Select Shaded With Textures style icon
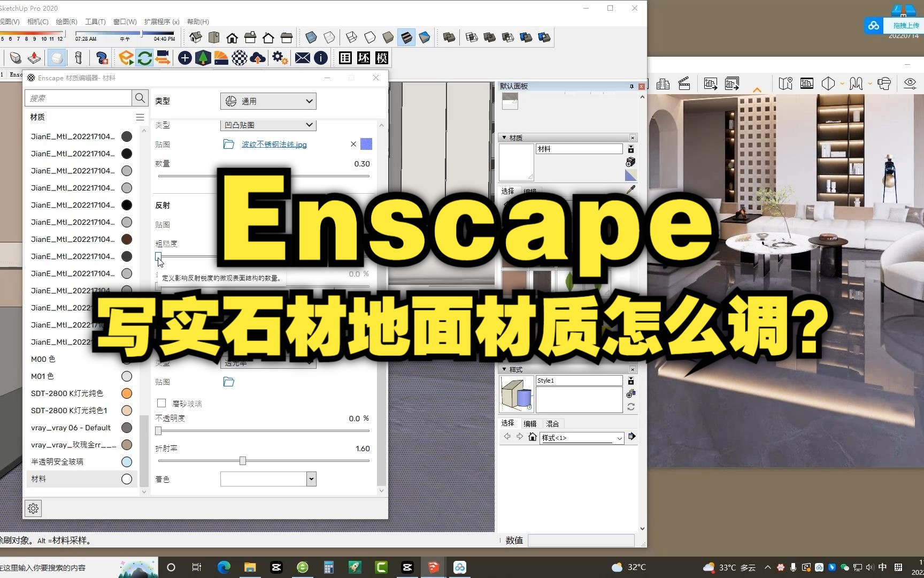 point(406,37)
